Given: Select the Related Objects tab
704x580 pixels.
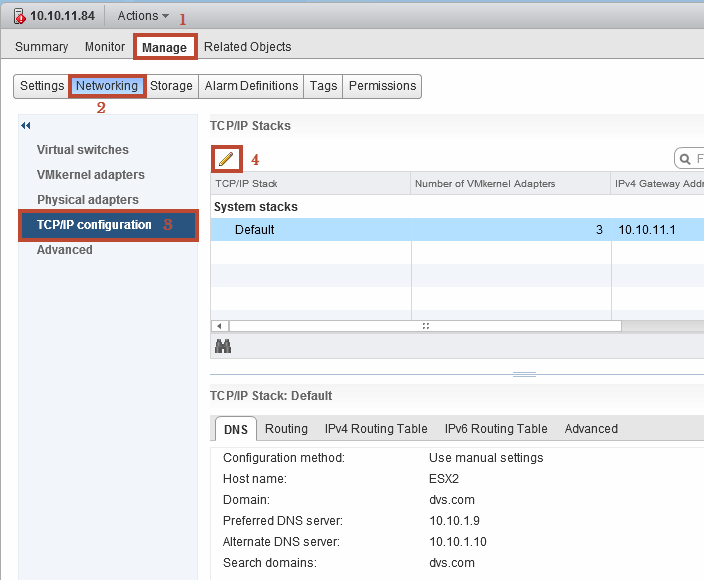Looking at the screenshot, I should coord(247,47).
